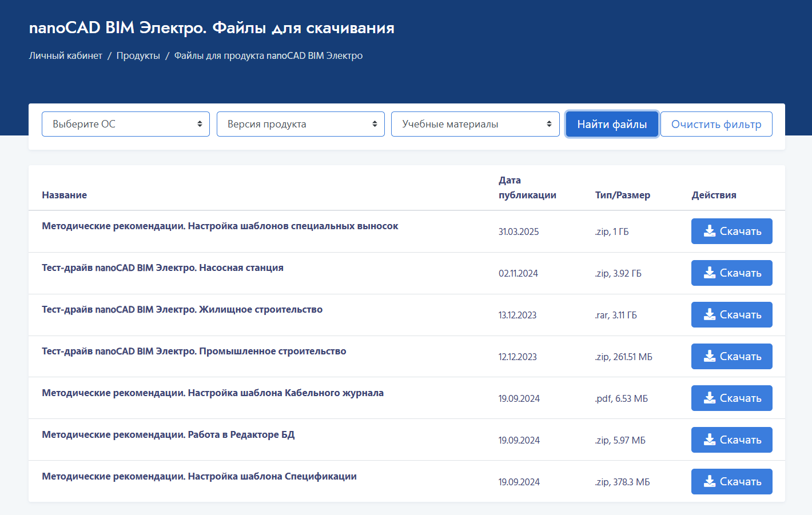Viewport: 812px width, 515px height.
Task: Download 'Настройка шаблона Кабельного журнала' pdf
Action: point(732,398)
